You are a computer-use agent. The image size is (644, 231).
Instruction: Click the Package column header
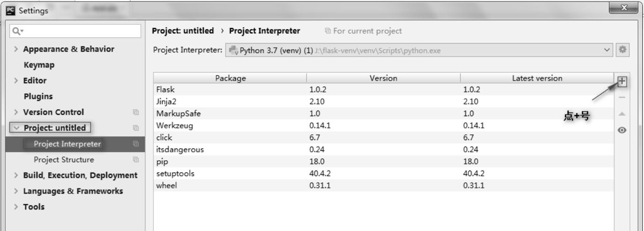[230, 78]
